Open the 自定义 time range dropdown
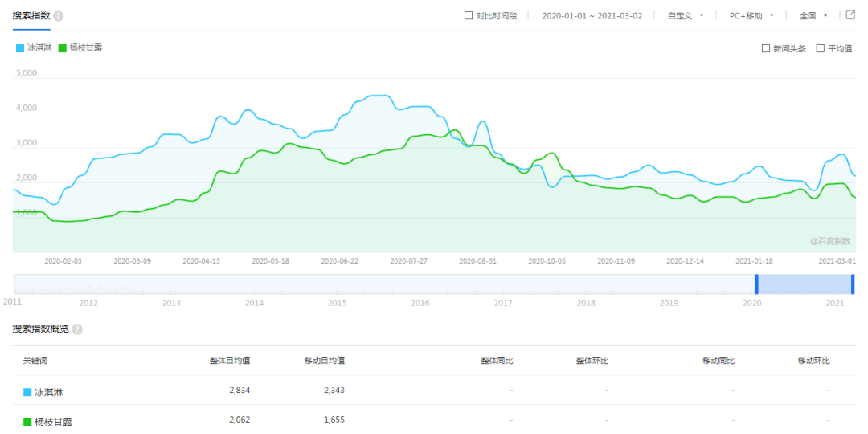Screen dimensions: 868x434 click(x=686, y=15)
